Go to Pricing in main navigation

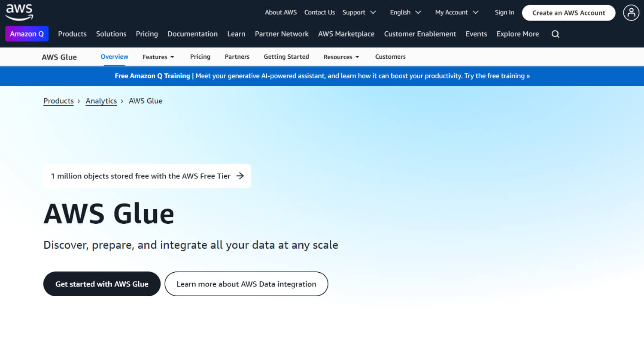[147, 34]
